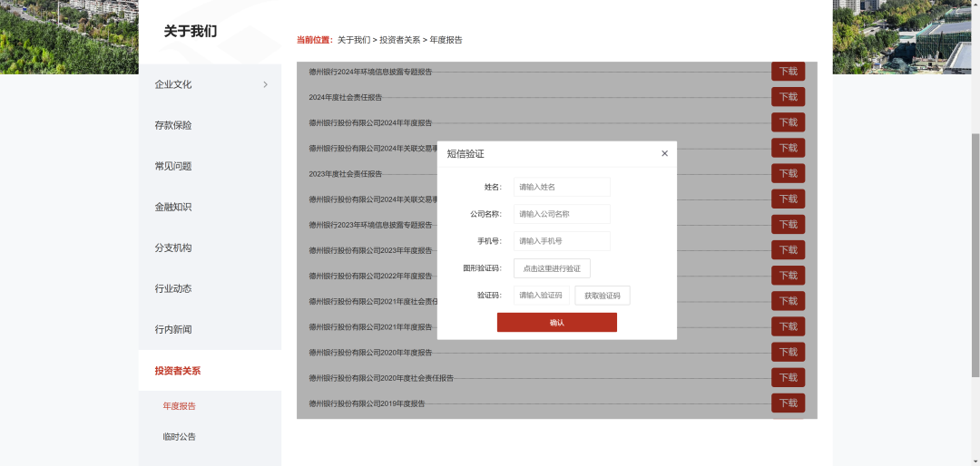
Task: Focus the 姓名 input field
Action: 562,187
